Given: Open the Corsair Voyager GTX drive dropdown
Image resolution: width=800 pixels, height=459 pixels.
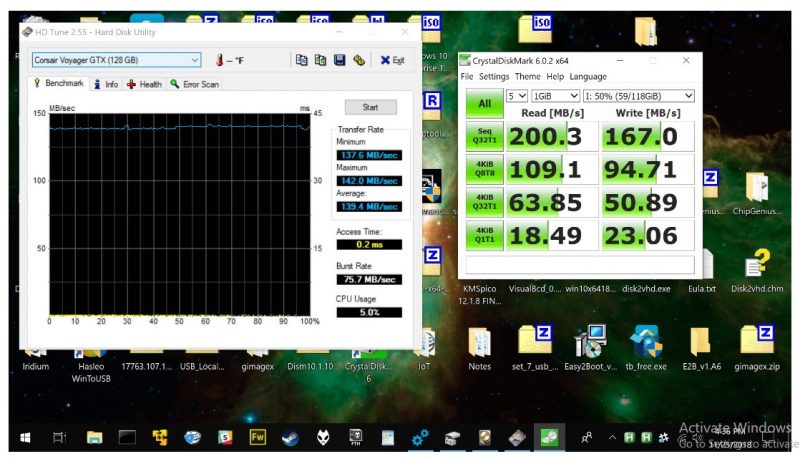Looking at the screenshot, I should click(x=116, y=60).
